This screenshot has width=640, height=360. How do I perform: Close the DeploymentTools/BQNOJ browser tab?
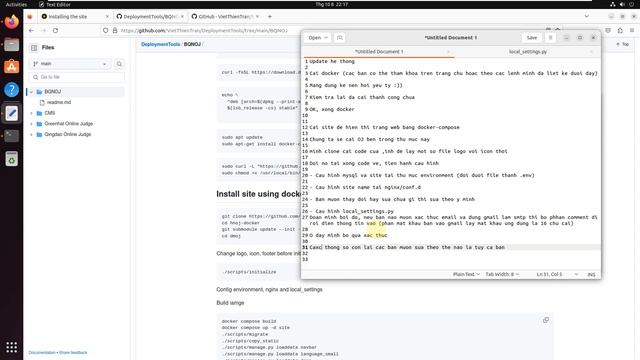point(182,17)
